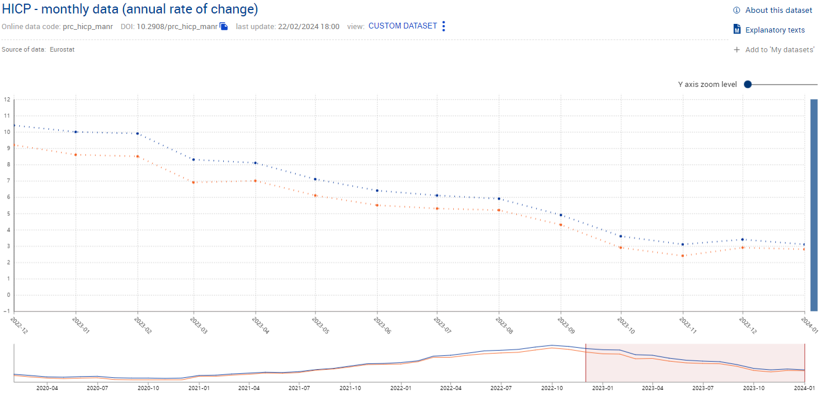Click the left red handle of the timeline range
The height and width of the screenshot is (399, 835).
click(x=586, y=363)
